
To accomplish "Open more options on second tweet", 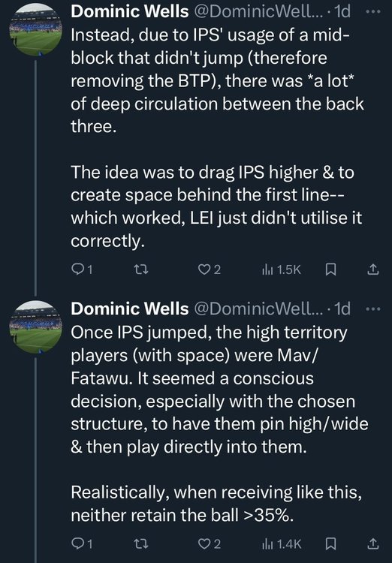I will coord(372,309).
